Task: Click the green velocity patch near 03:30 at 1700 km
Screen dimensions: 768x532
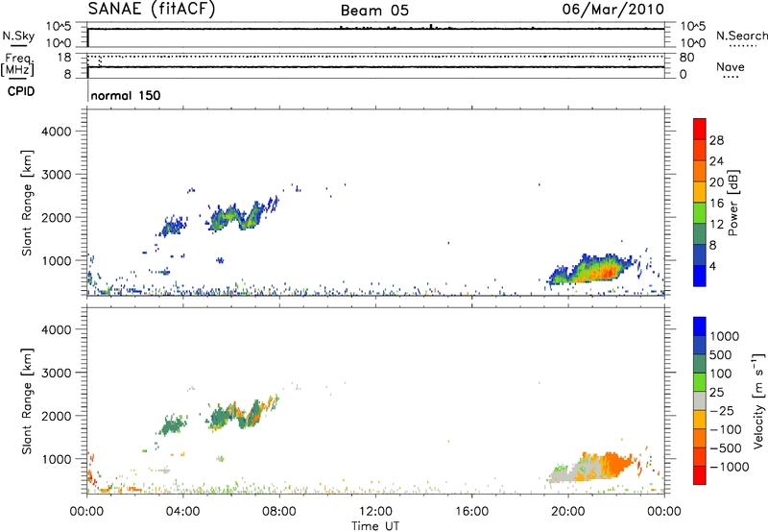Action: point(173,424)
